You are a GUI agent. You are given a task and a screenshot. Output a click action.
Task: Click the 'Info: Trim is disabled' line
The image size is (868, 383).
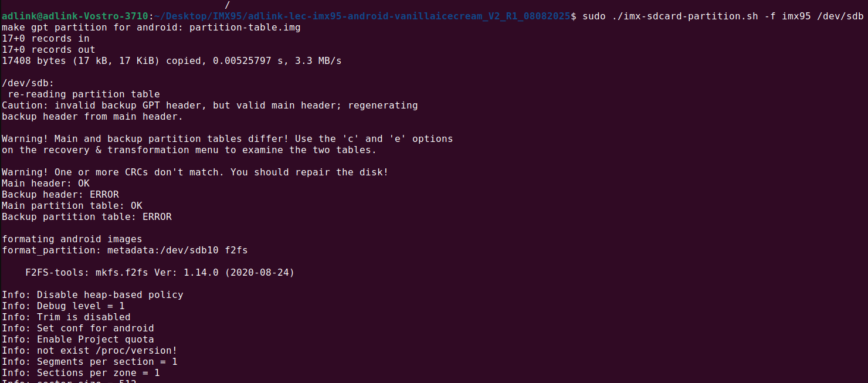[x=66, y=317]
